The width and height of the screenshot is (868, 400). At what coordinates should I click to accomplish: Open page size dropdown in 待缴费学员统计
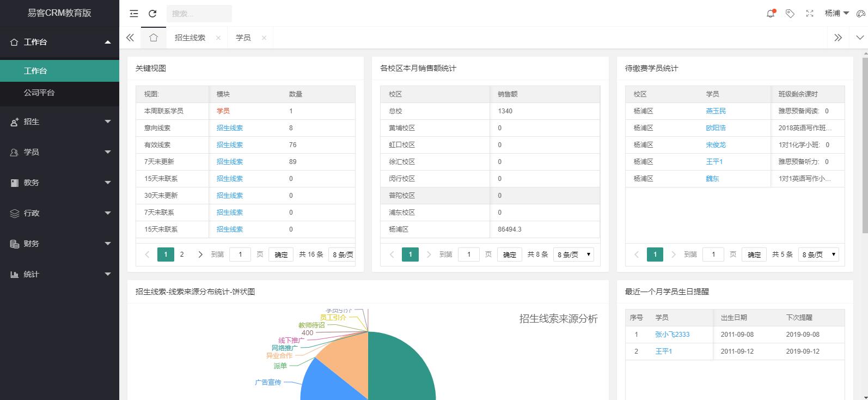[818, 254]
